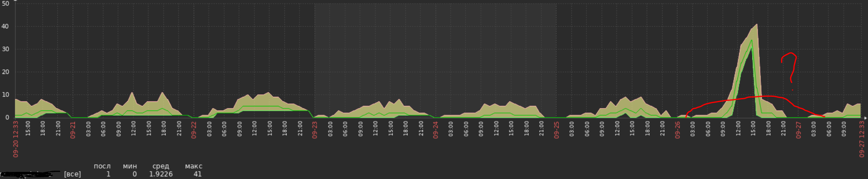Click the start timestamp 09-20 12:33
This screenshot has width=868, height=179.
click(x=15, y=139)
